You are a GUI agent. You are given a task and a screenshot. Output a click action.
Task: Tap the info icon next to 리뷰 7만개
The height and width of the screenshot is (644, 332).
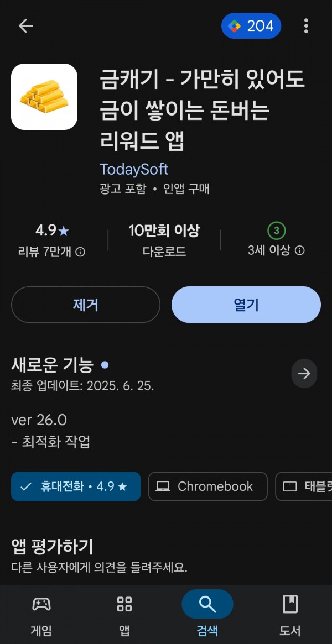point(81,252)
